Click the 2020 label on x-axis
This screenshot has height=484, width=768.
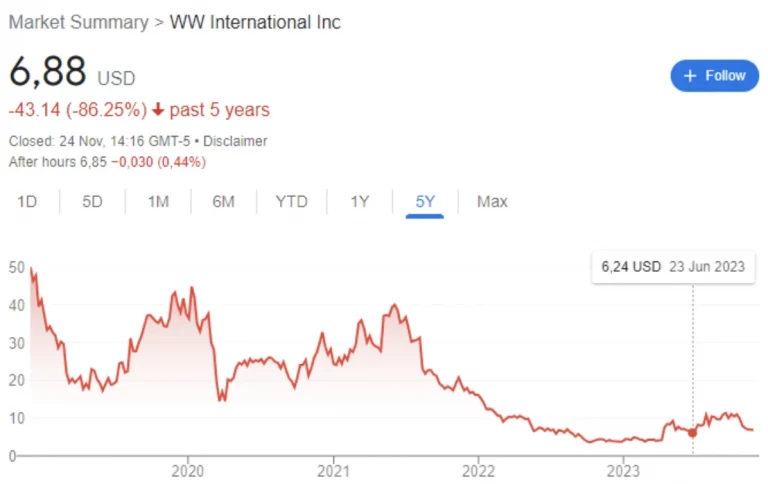(x=188, y=470)
